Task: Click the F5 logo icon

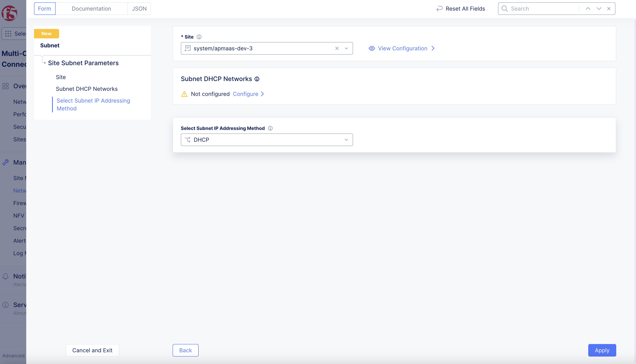Action: 10,13
